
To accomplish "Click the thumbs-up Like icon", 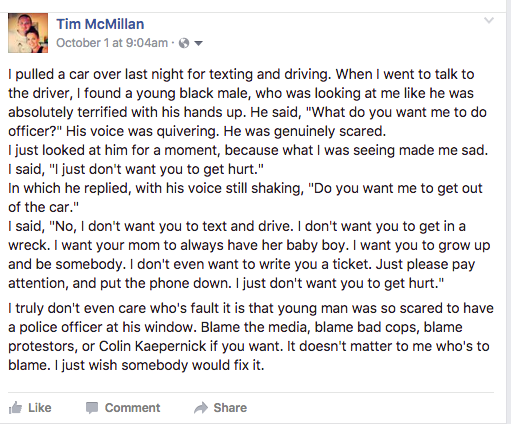I will (15, 408).
